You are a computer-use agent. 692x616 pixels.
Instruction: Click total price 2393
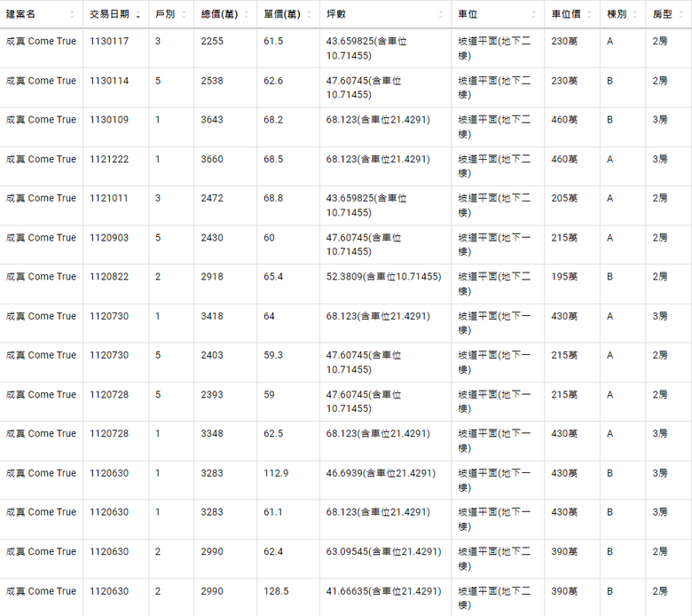pos(212,395)
